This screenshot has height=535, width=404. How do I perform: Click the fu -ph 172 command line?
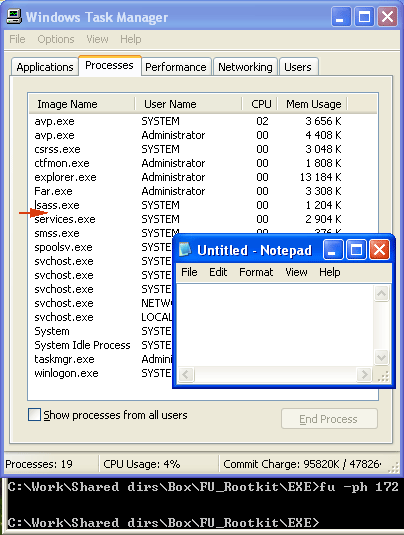(x=203, y=487)
